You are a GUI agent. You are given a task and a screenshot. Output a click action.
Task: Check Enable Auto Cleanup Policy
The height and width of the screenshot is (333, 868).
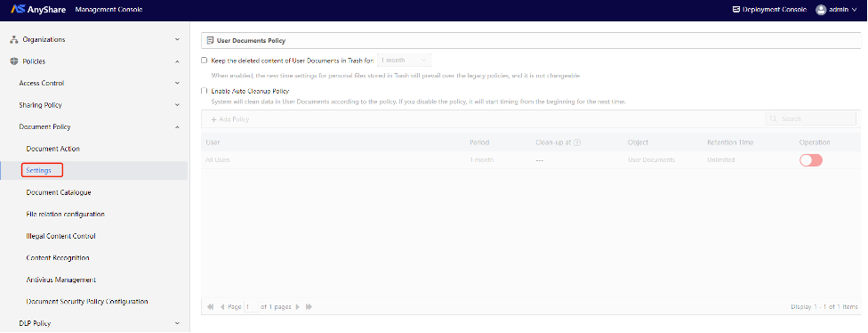click(205, 91)
